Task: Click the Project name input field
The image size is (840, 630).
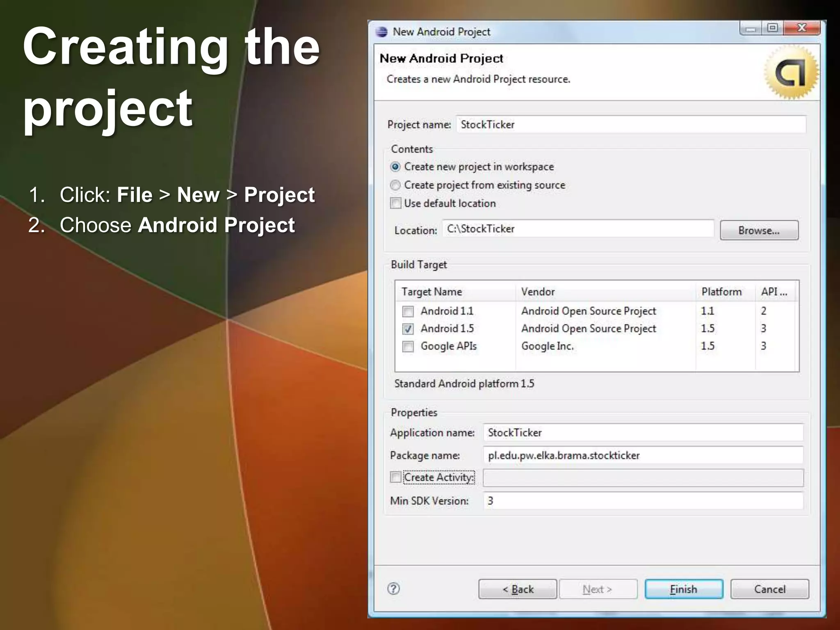Action: 631,124
